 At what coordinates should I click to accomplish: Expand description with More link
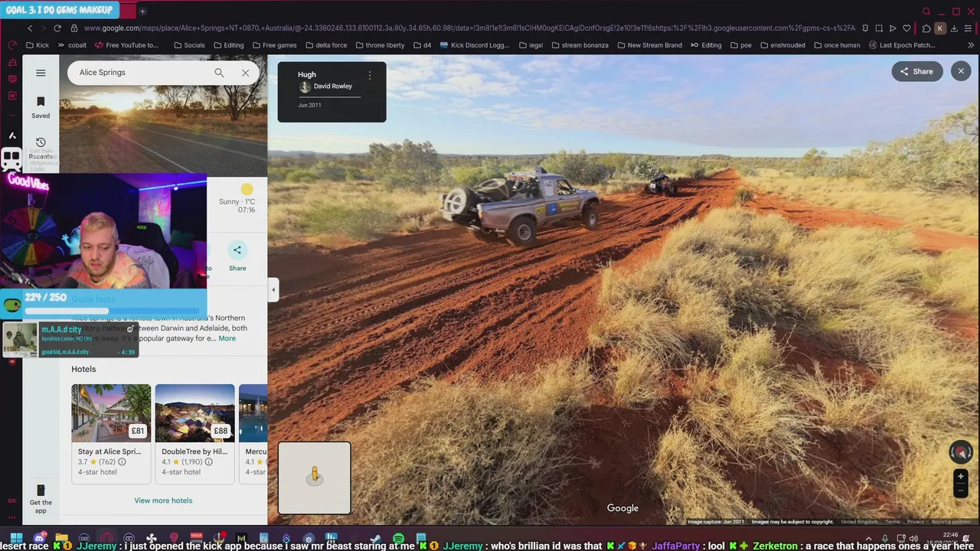coord(227,338)
